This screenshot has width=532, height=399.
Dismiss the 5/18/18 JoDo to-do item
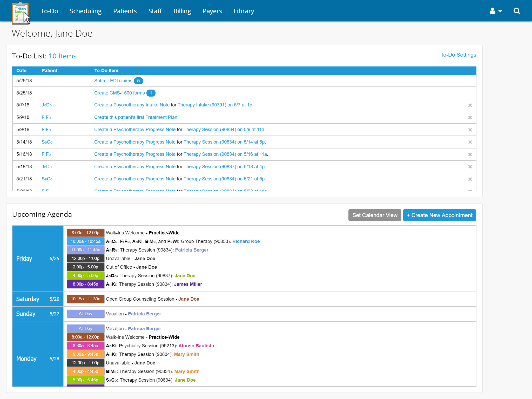tap(470, 167)
